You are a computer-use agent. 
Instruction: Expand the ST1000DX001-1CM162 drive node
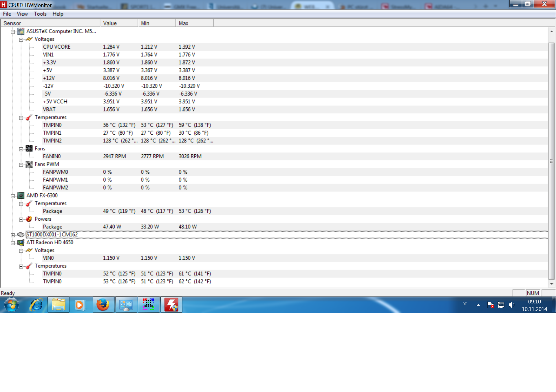(13, 235)
